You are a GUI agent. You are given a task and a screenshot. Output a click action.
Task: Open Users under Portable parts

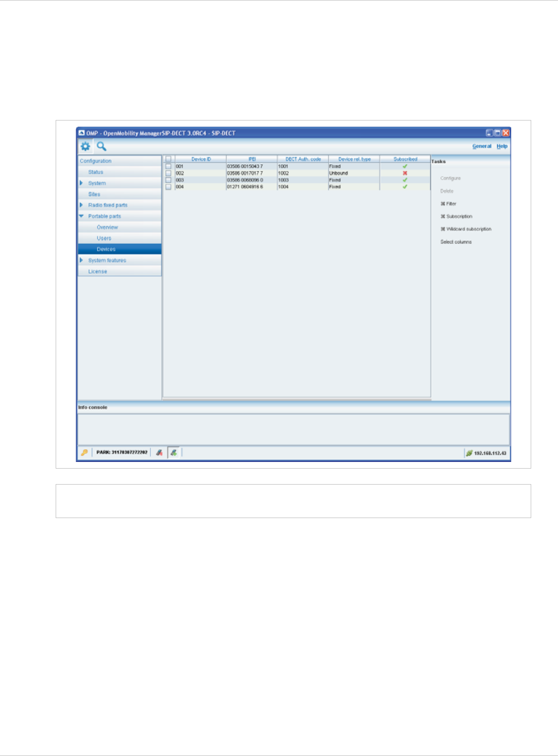click(120, 238)
